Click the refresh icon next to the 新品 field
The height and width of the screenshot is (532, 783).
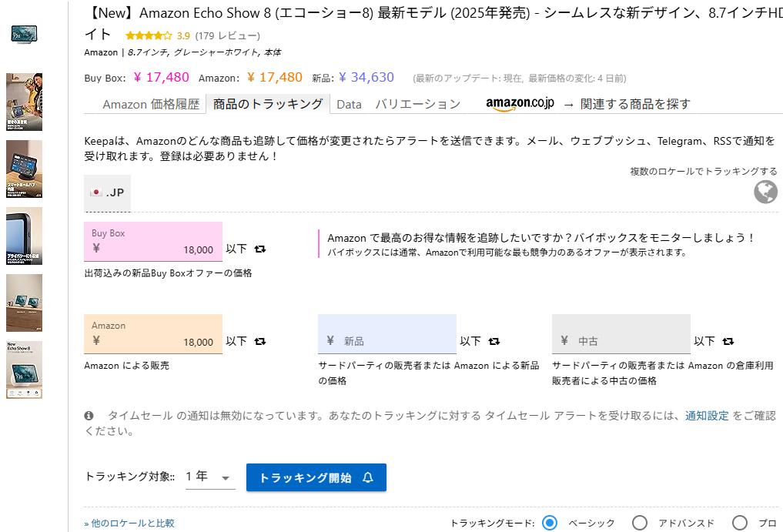(x=494, y=340)
